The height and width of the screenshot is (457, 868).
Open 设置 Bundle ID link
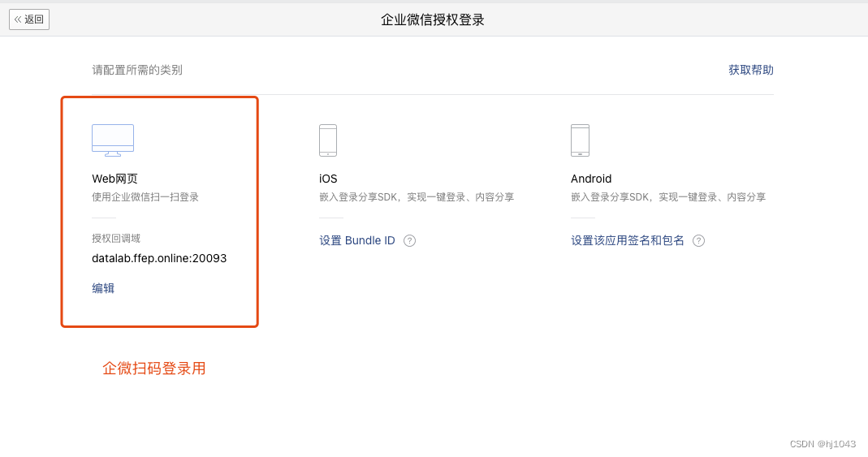click(x=357, y=240)
